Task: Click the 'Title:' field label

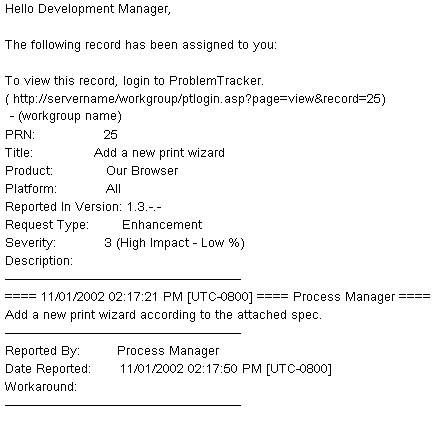Action: 19,153
